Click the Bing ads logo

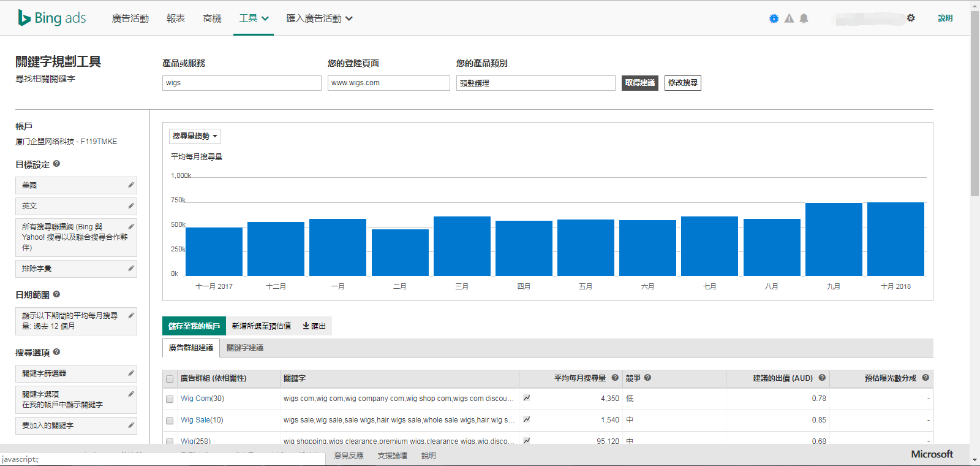[52, 18]
